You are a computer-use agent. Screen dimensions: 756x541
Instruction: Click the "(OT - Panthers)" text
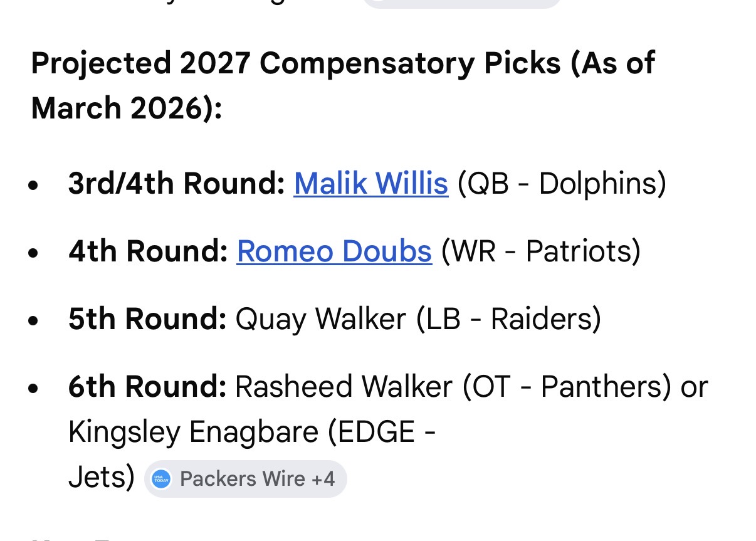click(567, 387)
